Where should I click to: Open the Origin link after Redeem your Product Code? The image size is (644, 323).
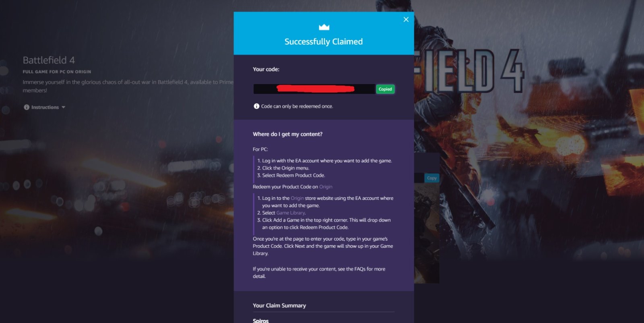pyautogui.click(x=326, y=187)
